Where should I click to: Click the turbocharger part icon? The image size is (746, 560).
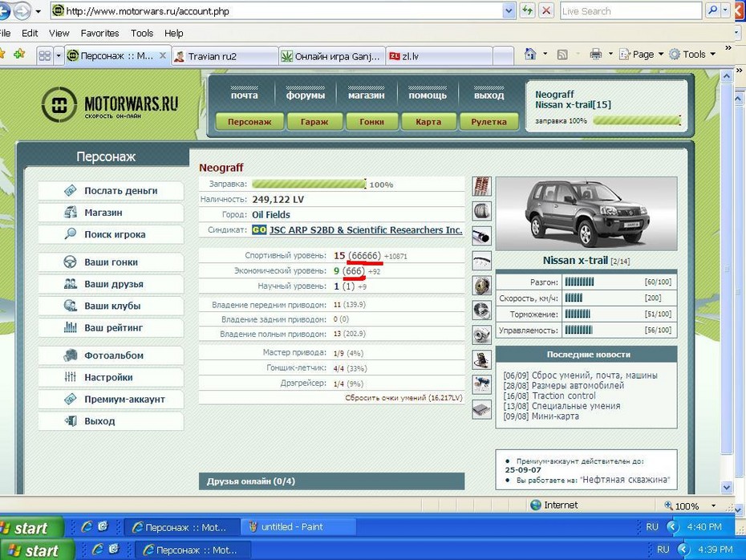(481, 335)
